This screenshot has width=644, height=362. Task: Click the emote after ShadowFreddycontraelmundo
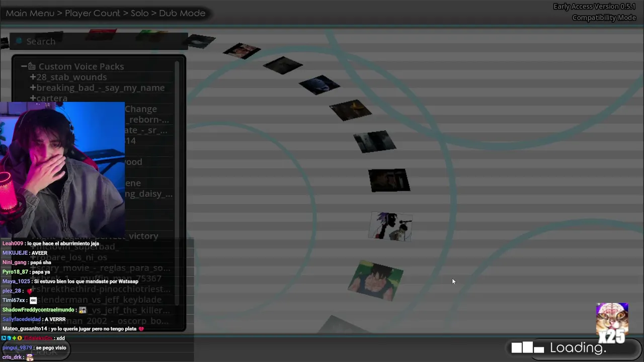pos(83,310)
